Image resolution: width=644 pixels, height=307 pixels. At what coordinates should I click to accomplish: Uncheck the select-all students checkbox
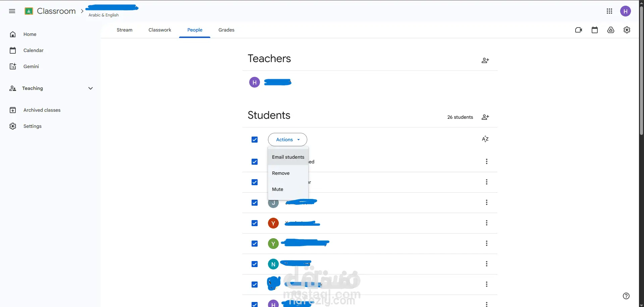click(255, 140)
